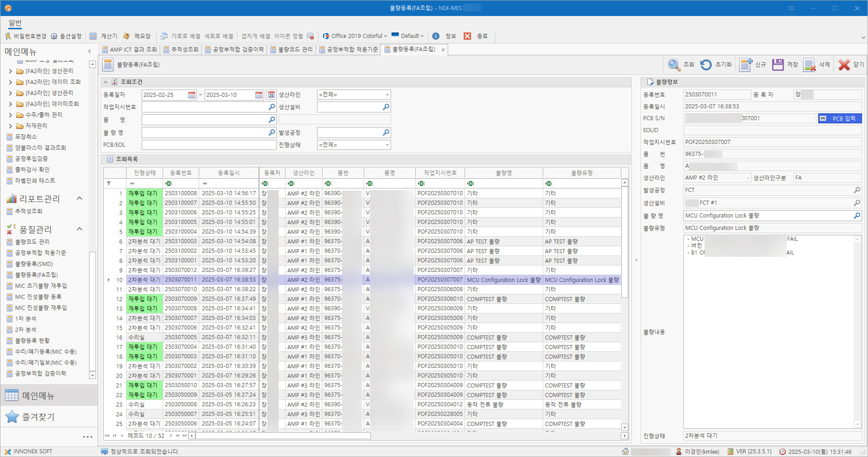Open the 생산라인 filter dropdown
This screenshot has width=868, height=457.
tap(387, 95)
